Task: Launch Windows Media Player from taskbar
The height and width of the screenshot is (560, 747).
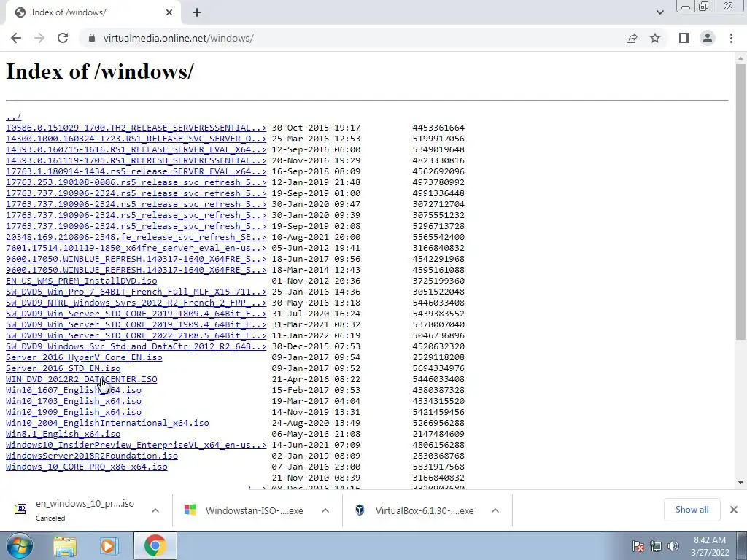Action: [x=109, y=545]
